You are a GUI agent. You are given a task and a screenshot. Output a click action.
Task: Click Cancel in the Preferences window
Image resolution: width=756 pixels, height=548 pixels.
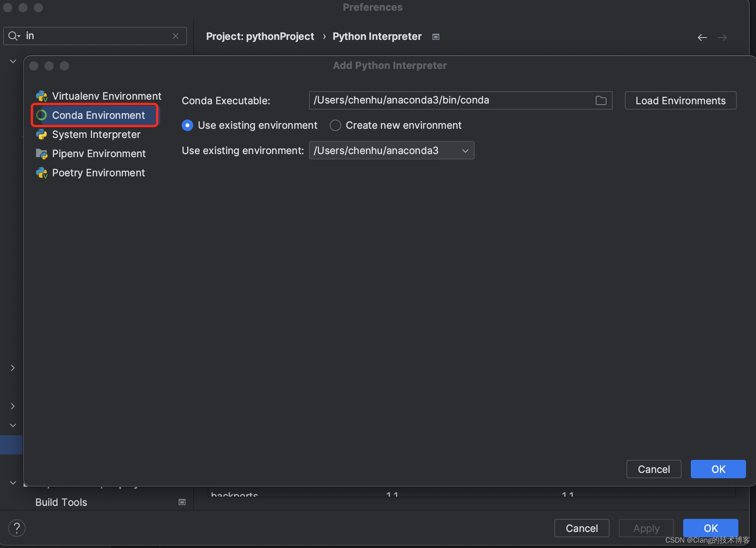[582, 528]
